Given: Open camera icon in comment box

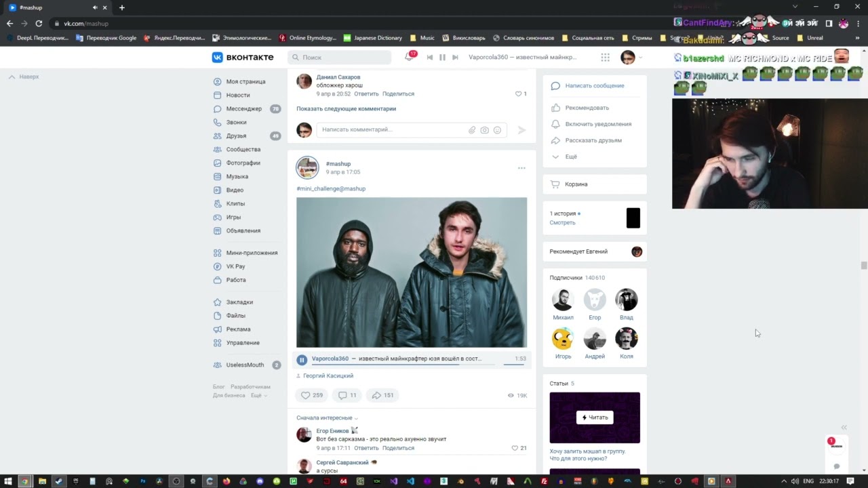Looking at the screenshot, I should coord(484,130).
